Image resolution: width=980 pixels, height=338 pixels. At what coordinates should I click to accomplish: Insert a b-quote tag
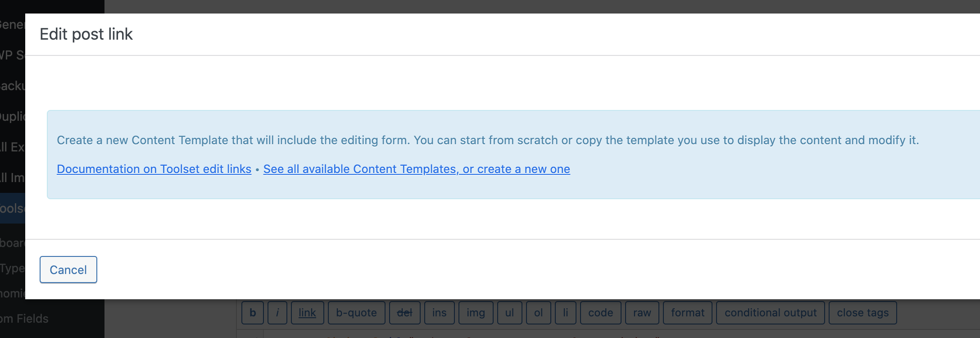[356, 313]
